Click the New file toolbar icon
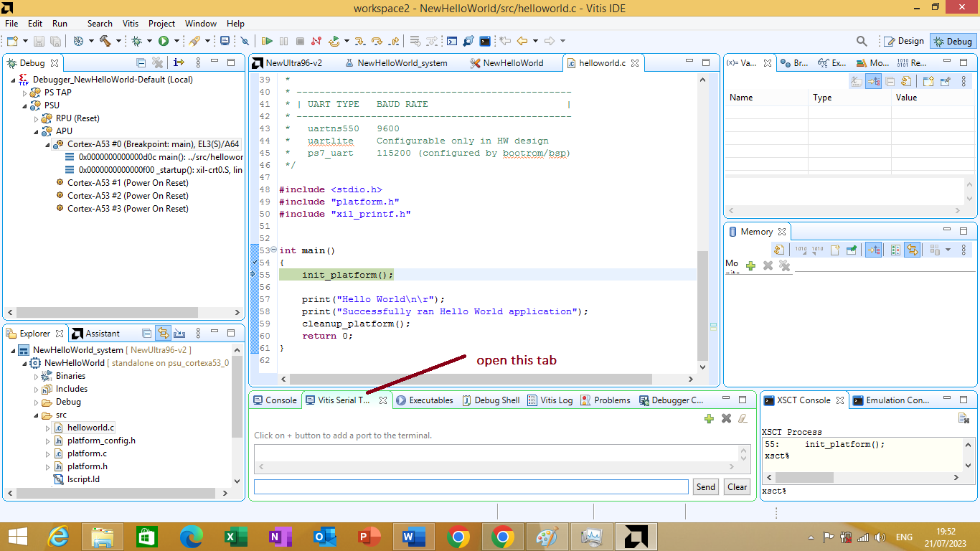 (x=12, y=41)
